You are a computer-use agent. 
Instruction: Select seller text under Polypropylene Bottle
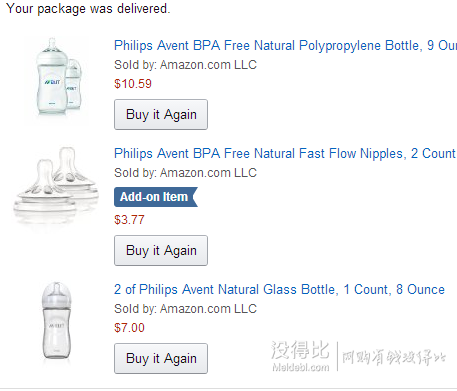click(x=185, y=65)
